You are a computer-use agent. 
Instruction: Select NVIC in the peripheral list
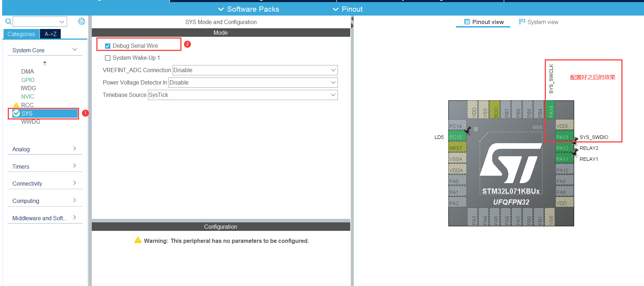pyautogui.click(x=28, y=97)
